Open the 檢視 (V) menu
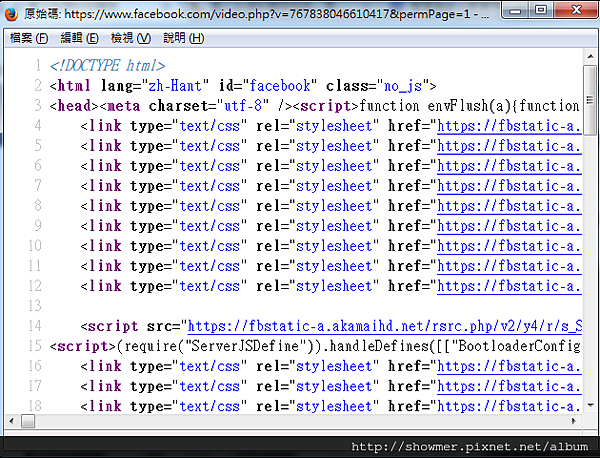Viewport: 600px width, 458px height. click(130, 38)
